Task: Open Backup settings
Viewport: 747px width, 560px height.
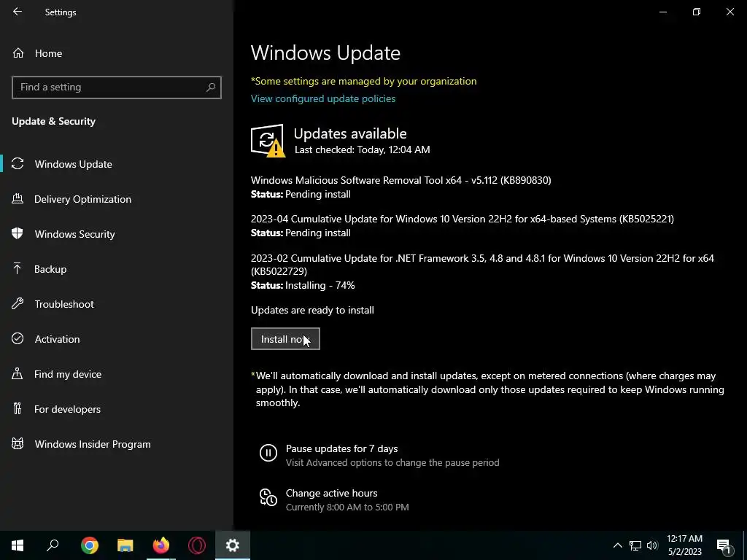Action: point(50,269)
